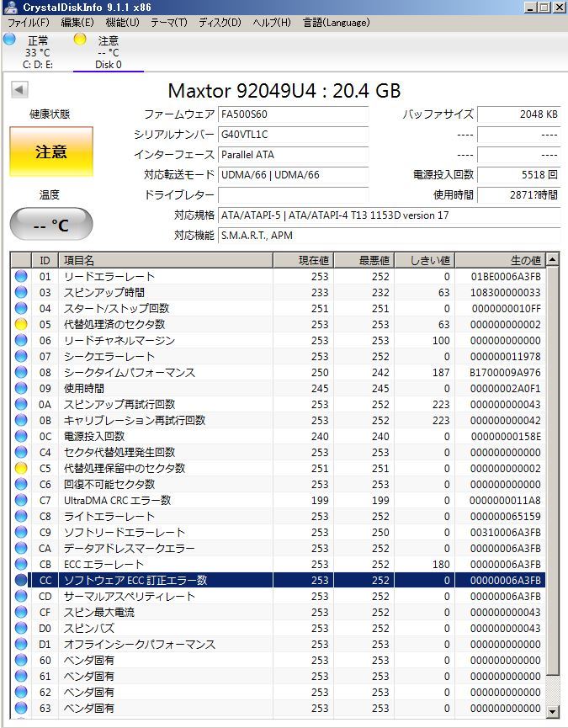Click the 使用時間 field 2871?時間
The width and height of the screenshot is (568, 728).
tap(519, 195)
